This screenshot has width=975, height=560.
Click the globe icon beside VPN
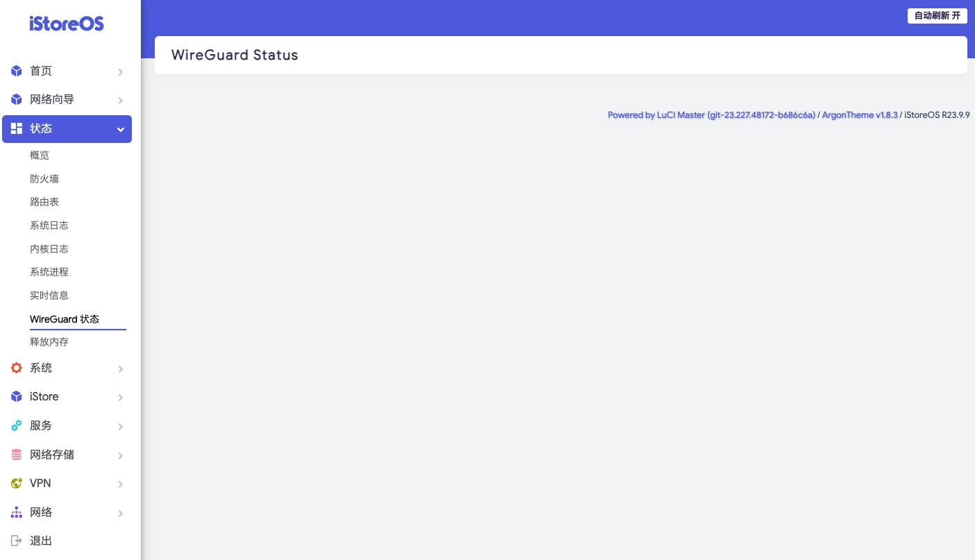[x=17, y=484]
